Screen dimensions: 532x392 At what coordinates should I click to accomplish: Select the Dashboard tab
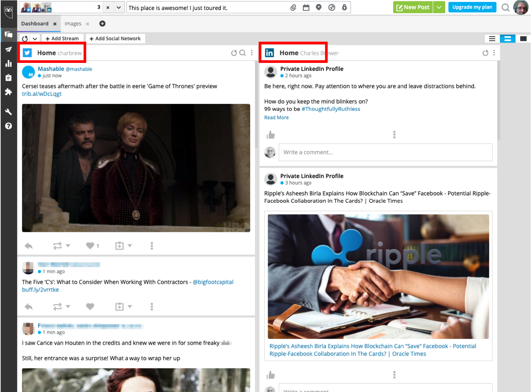tap(35, 24)
